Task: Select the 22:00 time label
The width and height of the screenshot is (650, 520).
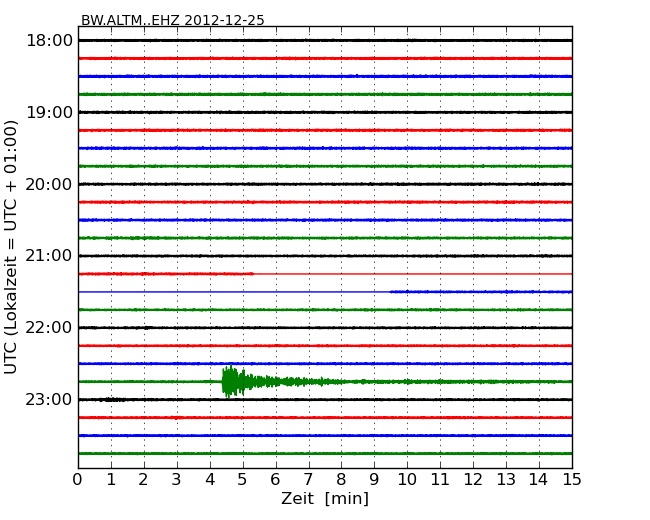Action: [49, 328]
